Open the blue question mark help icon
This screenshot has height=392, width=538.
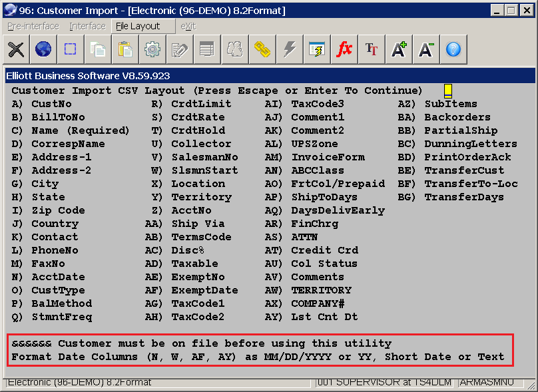click(453, 49)
